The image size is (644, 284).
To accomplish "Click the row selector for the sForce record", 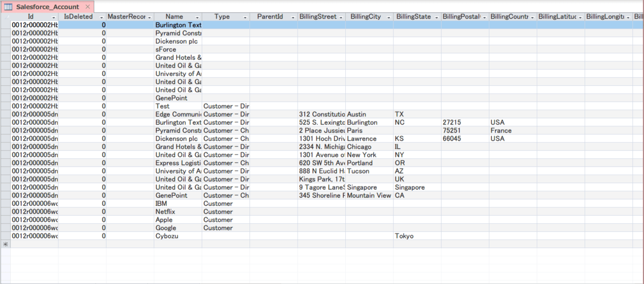I will pos(6,49).
